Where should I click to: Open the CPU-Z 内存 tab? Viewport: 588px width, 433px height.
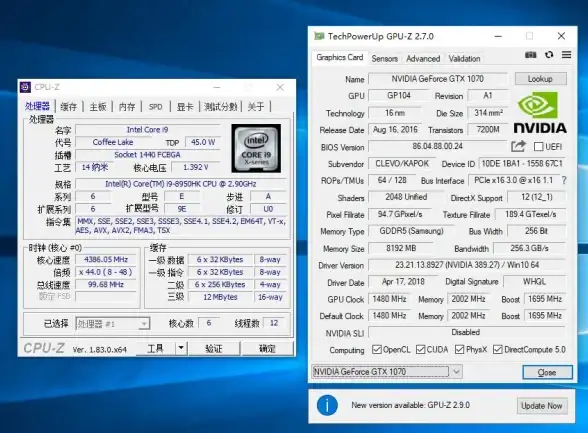pyautogui.click(x=127, y=107)
